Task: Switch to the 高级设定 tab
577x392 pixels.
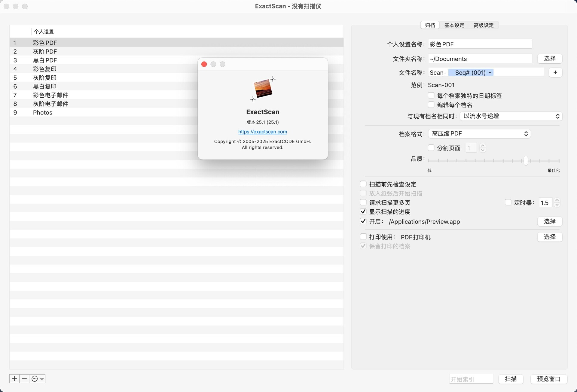Action: tap(484, 25)
